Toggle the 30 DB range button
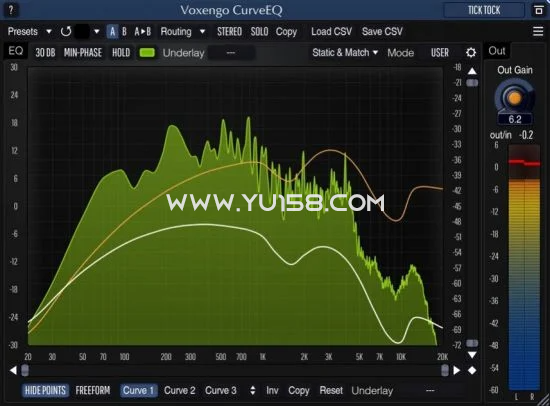 [45, 53]
